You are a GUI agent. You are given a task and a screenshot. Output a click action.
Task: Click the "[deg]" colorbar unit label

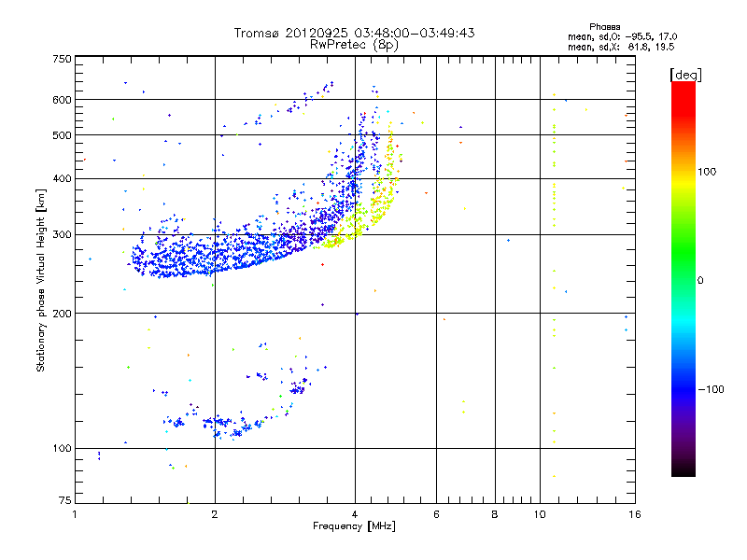click(685, 75)
